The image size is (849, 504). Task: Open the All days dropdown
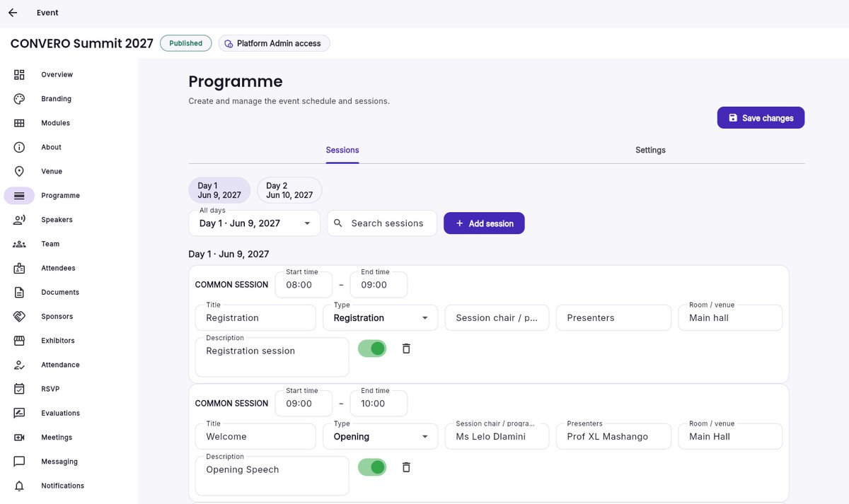tap(254, 223)
